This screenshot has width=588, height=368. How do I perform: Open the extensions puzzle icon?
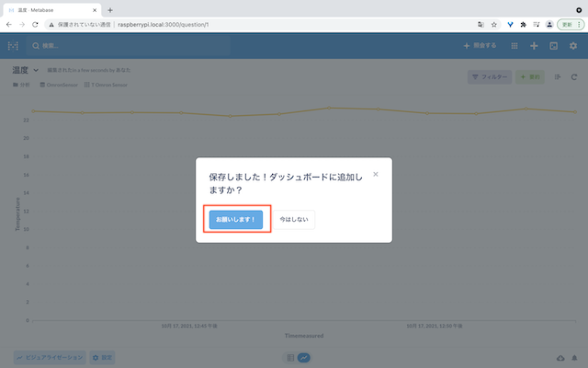pyautogui.click(x=523, y=25)
